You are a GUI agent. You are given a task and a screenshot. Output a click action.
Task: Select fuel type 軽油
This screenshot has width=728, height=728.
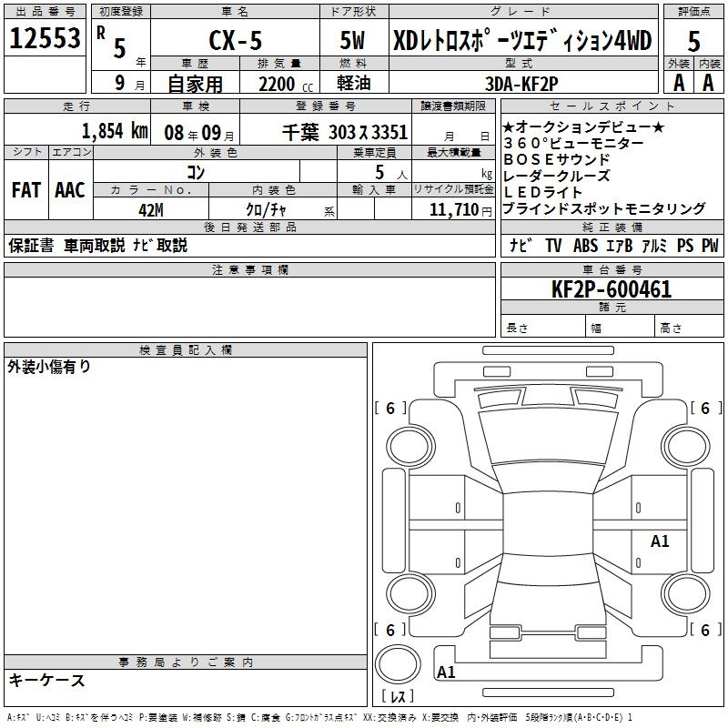[x=354, y=83]
